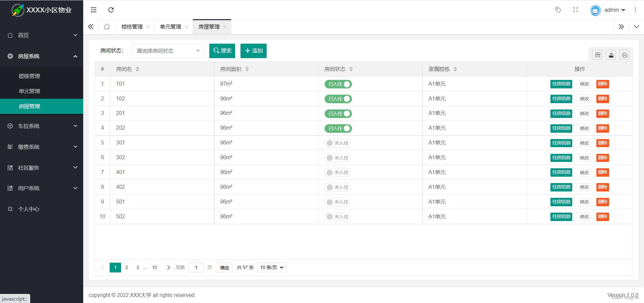Toggle occupancy switch for room 201
The image size is (644, 303).
coord(338,114)
